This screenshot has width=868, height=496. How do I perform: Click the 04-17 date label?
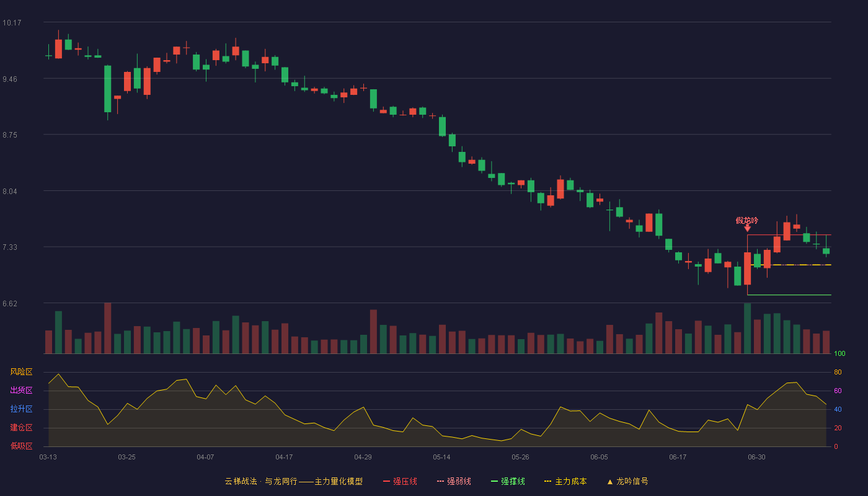pos(284,457)
